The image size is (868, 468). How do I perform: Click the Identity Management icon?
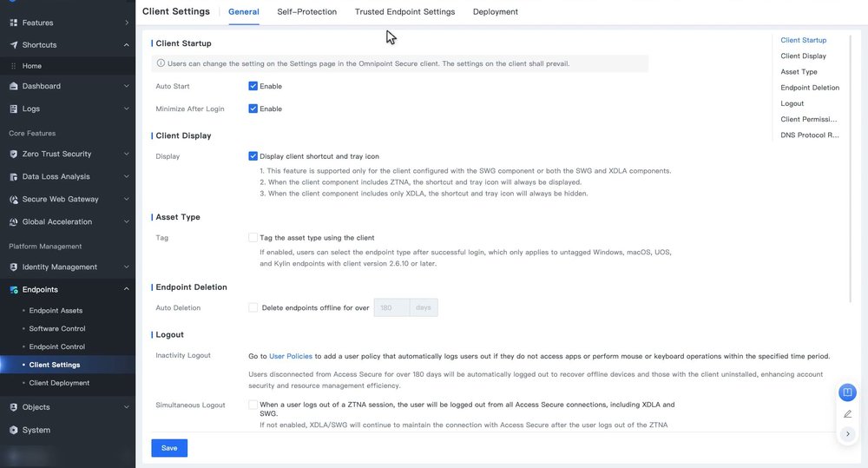tap(13, 267)
